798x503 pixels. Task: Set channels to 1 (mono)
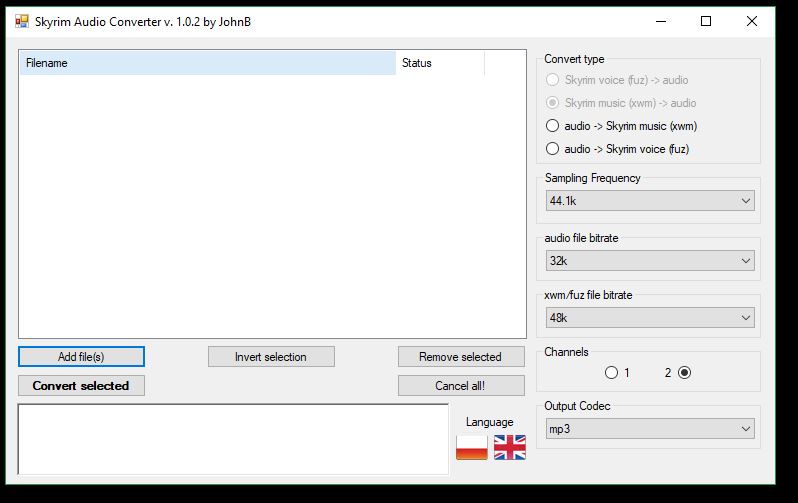611,373
